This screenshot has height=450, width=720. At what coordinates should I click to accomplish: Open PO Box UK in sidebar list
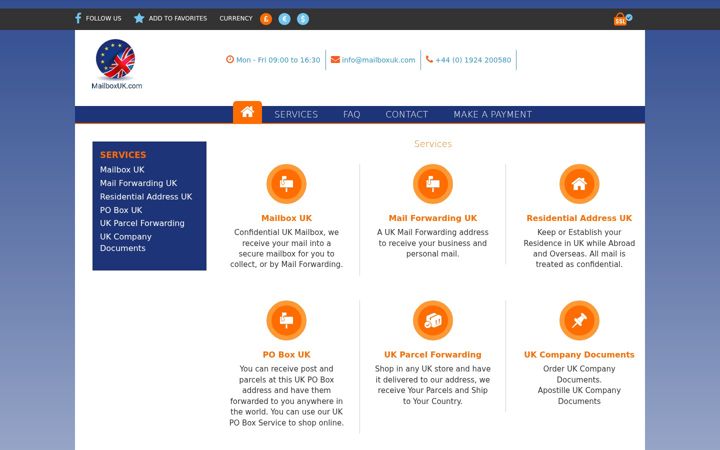click(121, 210)
